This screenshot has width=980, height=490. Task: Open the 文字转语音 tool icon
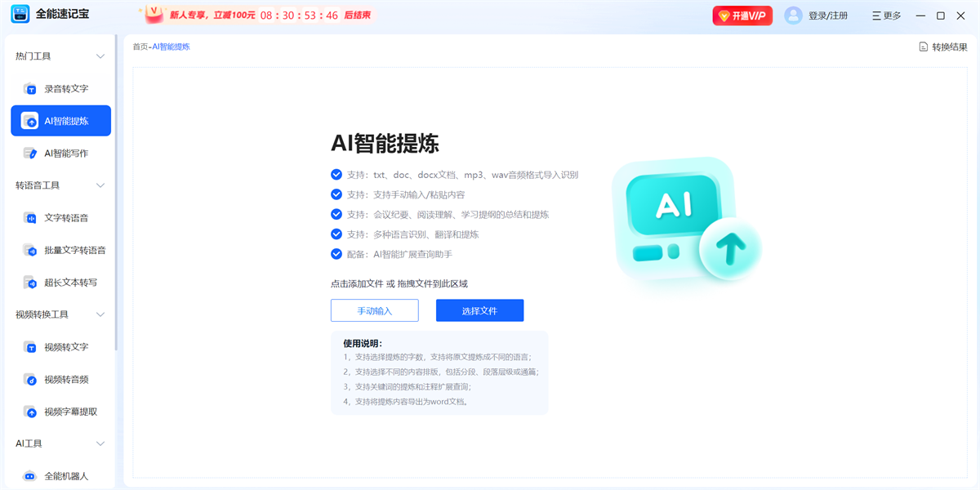[x=30, y=218]
